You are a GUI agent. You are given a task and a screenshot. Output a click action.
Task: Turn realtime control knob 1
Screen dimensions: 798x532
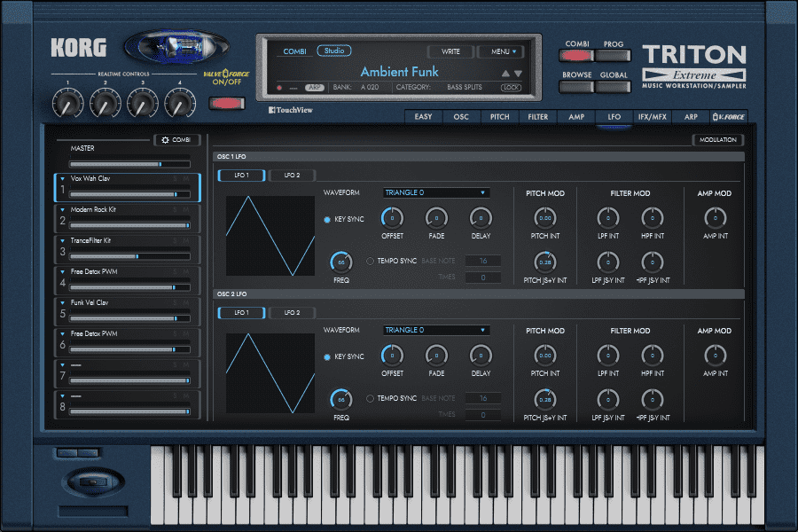coord(67,102)
